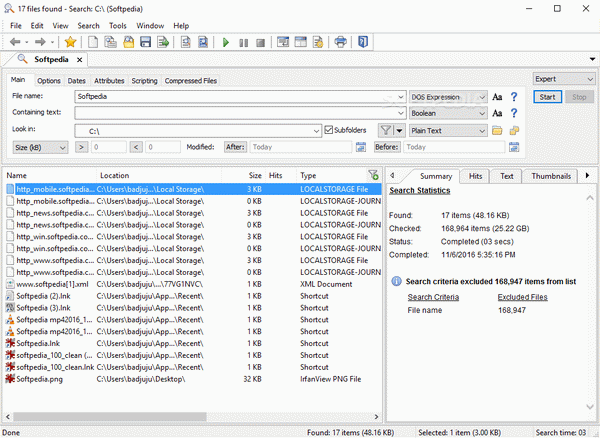Switch to the Thumbnails tab

click(x=551, y=176)
